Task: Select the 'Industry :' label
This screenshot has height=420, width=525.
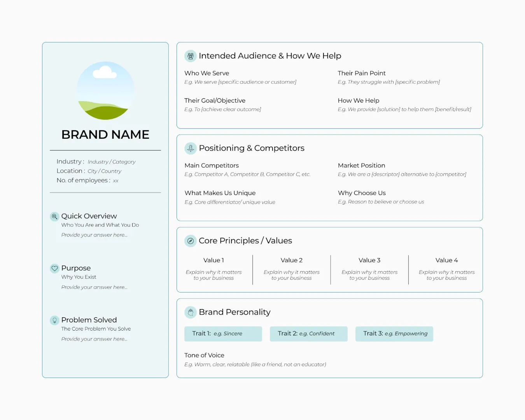Action: [x=70, y=162]
